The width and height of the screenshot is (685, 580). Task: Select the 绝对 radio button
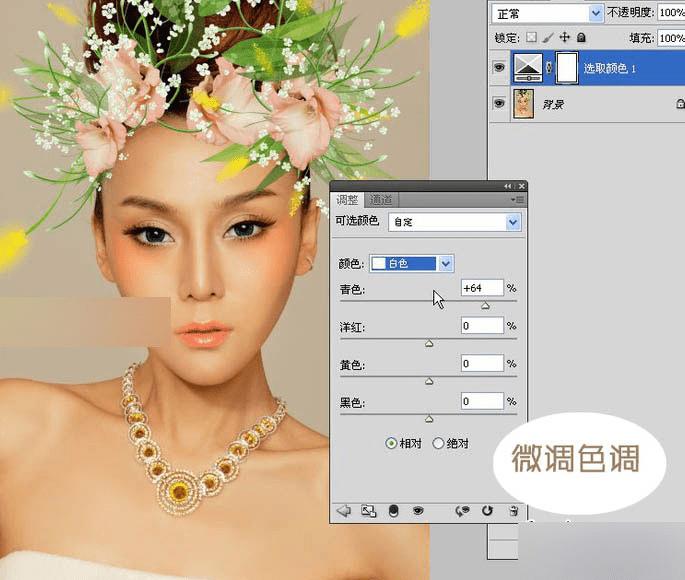point(438,443)
